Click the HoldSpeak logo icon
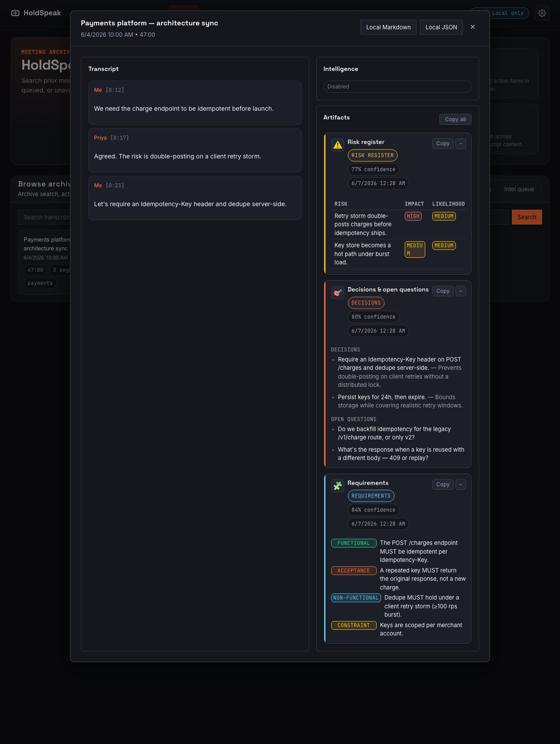 coord(15,13)
